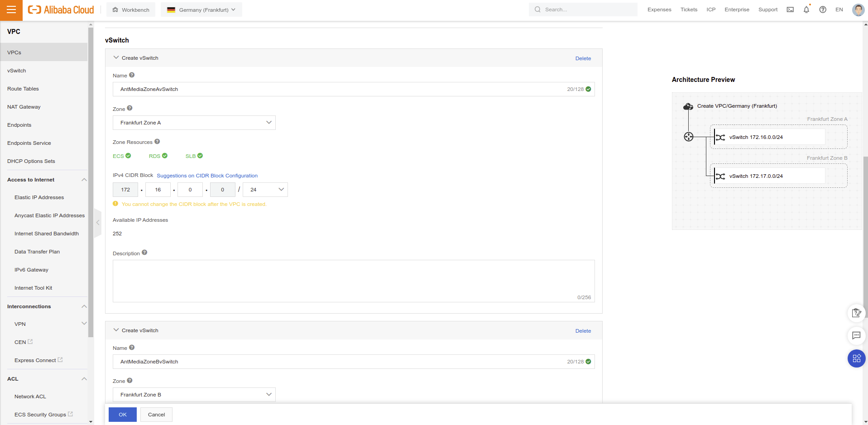Click the Cancel button
Image resolution: width=868 pixels, height=425 pixels.
point(156,415)
